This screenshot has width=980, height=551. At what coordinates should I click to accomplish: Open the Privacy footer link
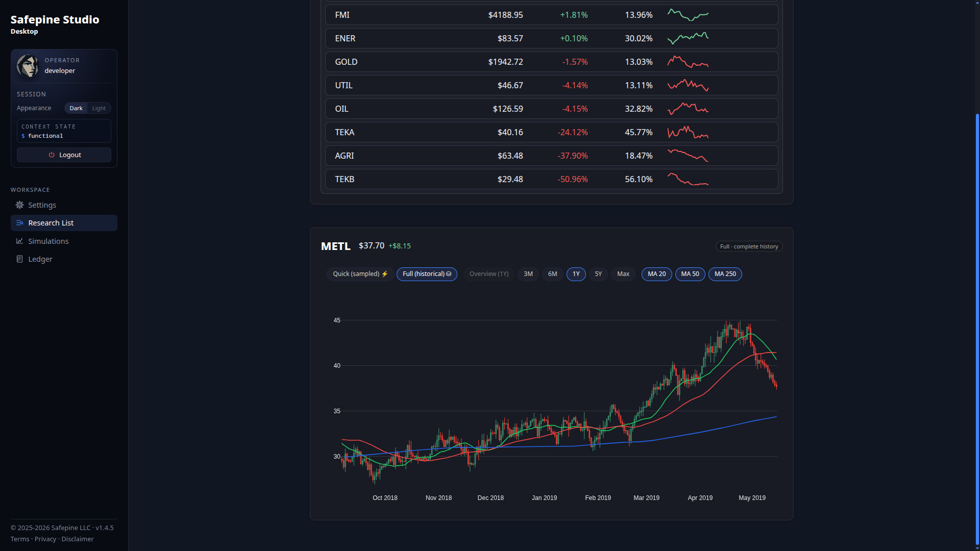pyautogui.click(x=45, y=539)
